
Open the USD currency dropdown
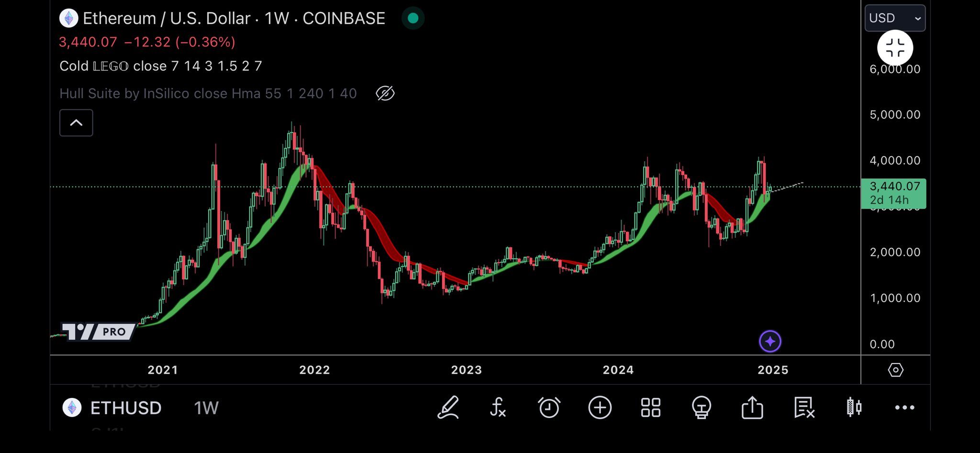point(894,18)
